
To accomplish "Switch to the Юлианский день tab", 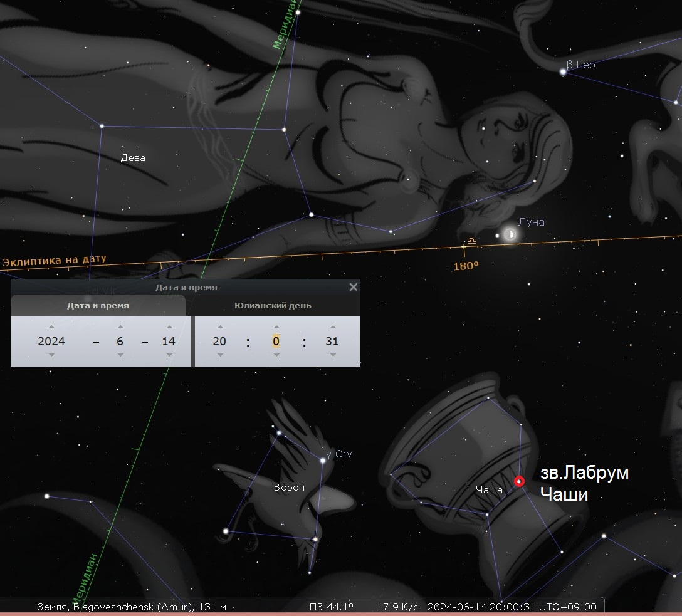I will [273, 305].
